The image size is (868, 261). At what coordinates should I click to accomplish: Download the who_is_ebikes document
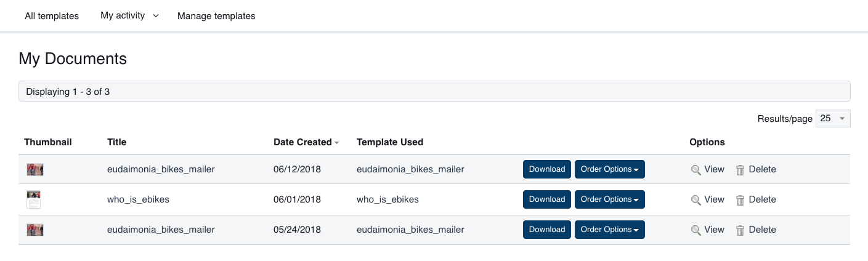tap(546, 199)
